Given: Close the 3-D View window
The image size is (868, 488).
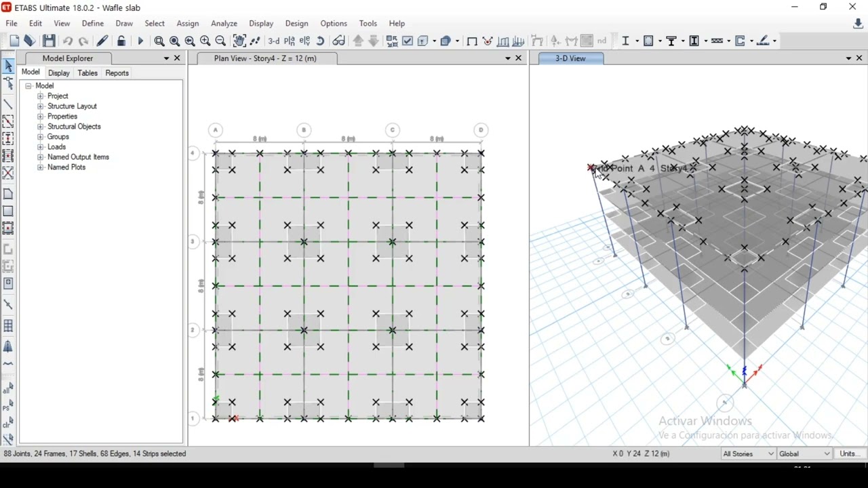Looking at the screenshot, I should pyautogui.click(x=860, y=58).
